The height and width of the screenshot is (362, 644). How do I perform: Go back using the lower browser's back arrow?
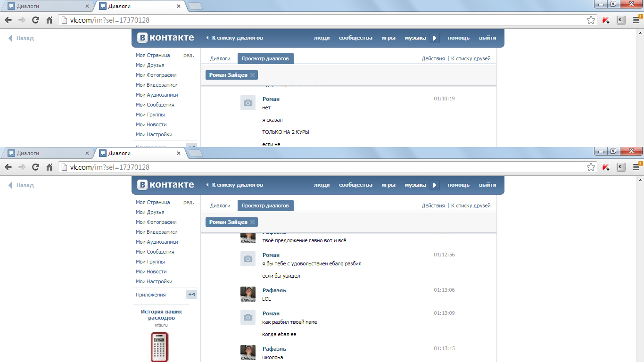(8, 167)
